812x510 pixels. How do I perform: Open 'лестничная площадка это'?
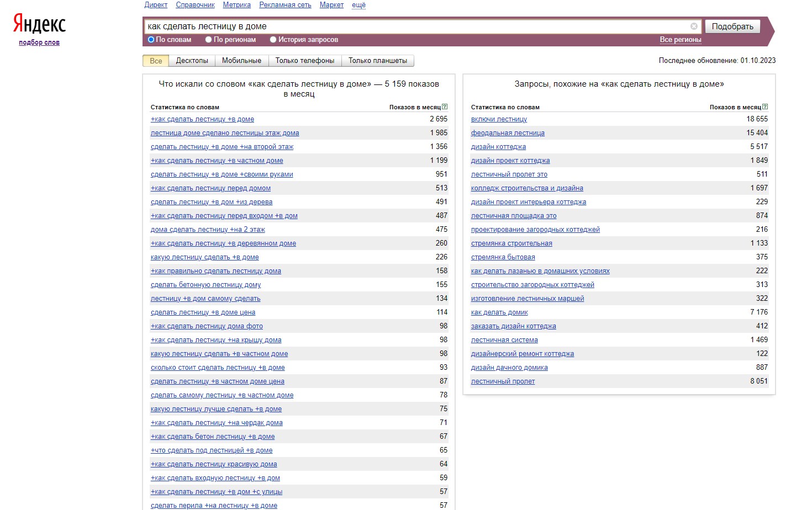click(514, 216)
